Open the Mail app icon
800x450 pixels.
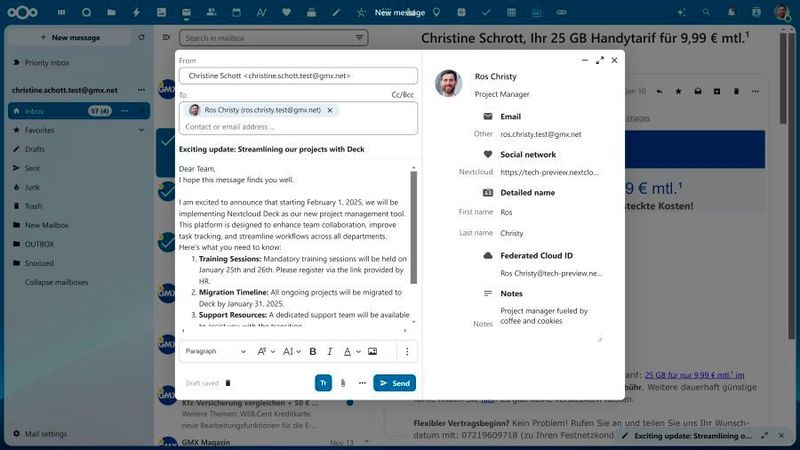[x=186, y=12]
